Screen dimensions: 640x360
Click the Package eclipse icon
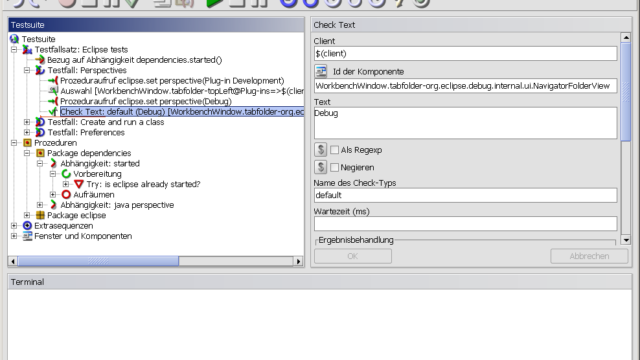pos(40,215)
